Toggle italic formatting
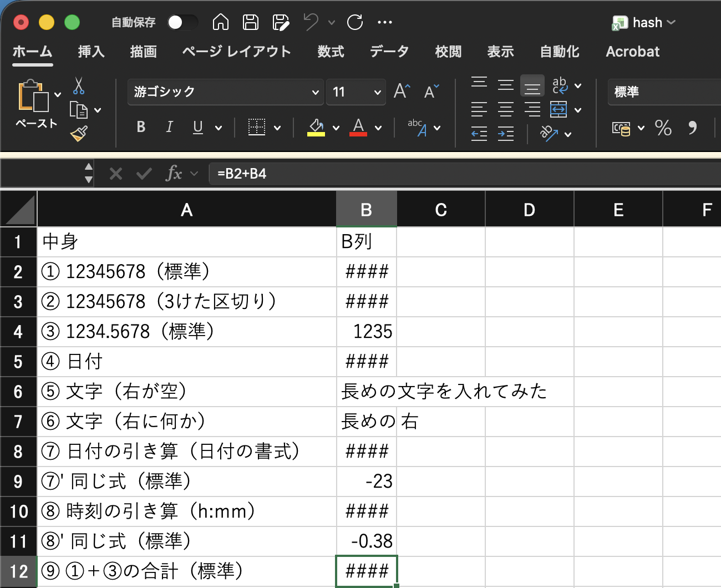 169,127
